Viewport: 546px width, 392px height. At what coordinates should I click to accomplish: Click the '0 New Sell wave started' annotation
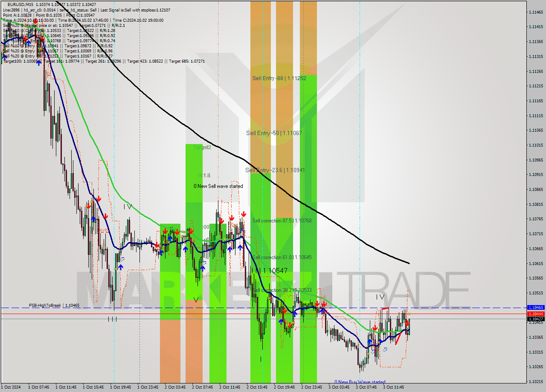click(x=218, y=186)
